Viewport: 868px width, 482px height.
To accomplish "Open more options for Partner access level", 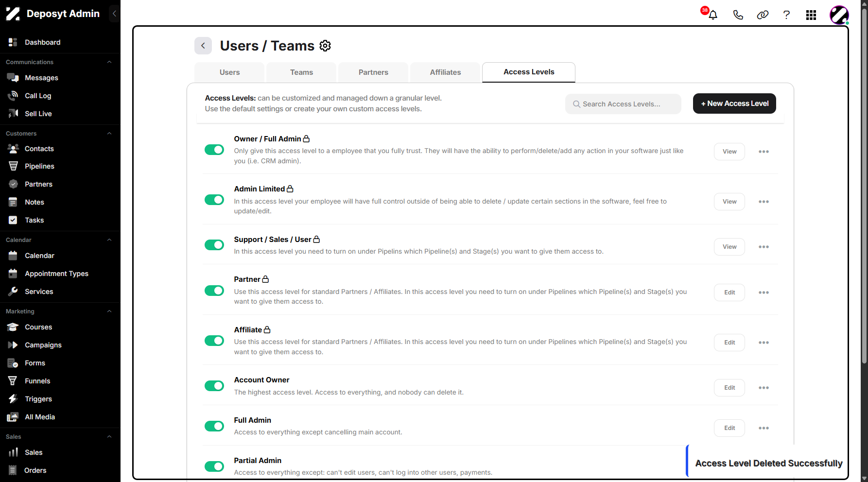I will 764,293.
